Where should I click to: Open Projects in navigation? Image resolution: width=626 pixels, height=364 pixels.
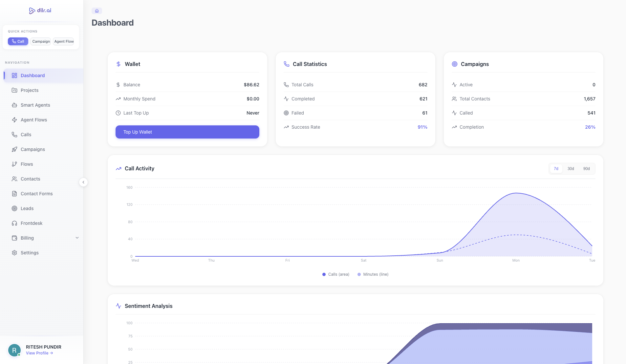pyautogui.click(x=43, y=90)
